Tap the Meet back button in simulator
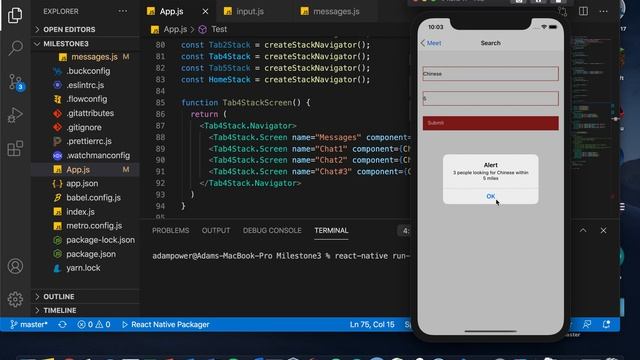The width and height of the screenshot is (640, 360). [431, 43]
